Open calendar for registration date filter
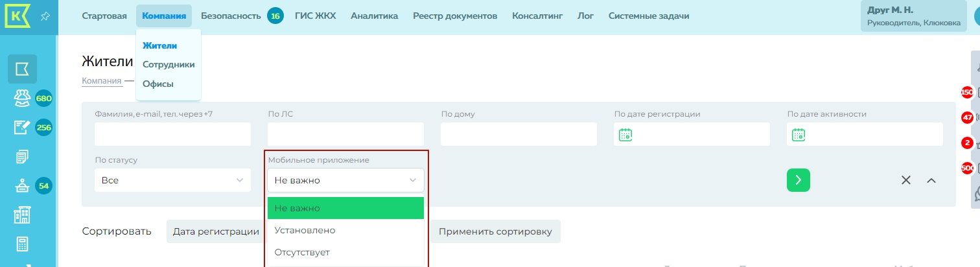The image size is (980, 267). (625, 135)
